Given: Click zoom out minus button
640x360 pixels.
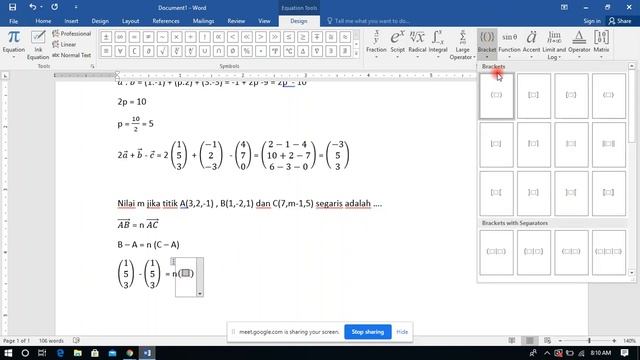Looking at the screenshot, I should pyautogui.click(x=560, y=340).
